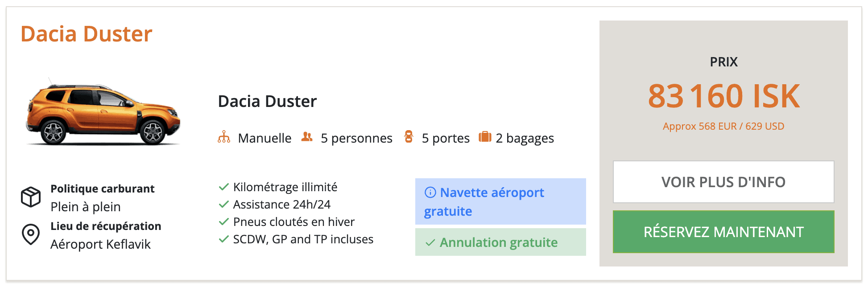Open the orange Dacia Duster title link
868x287 pixels.
(87, 34)
